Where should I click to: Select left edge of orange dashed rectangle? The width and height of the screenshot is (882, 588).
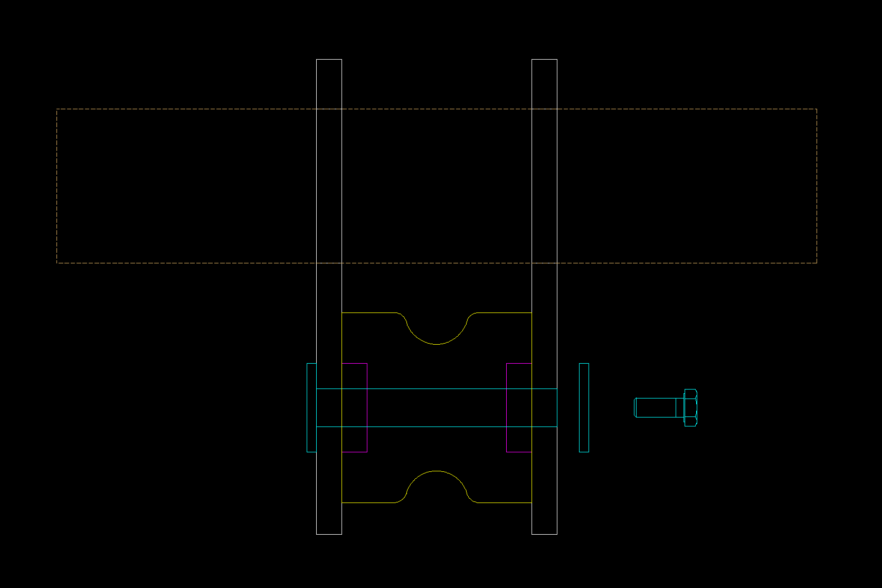(57, 186)
